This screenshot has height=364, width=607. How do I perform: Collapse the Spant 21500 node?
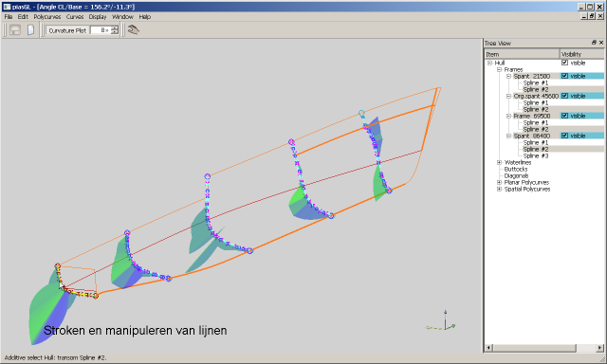[509, 76]
